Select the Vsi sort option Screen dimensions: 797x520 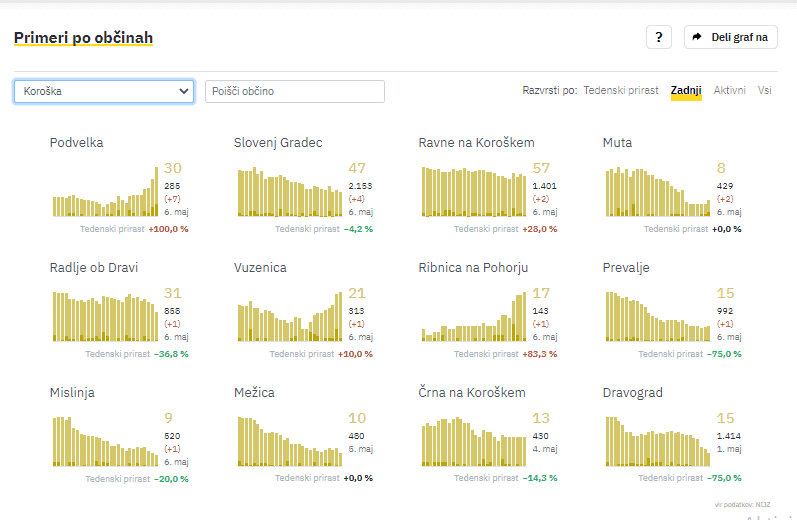(x=765, y=90)
